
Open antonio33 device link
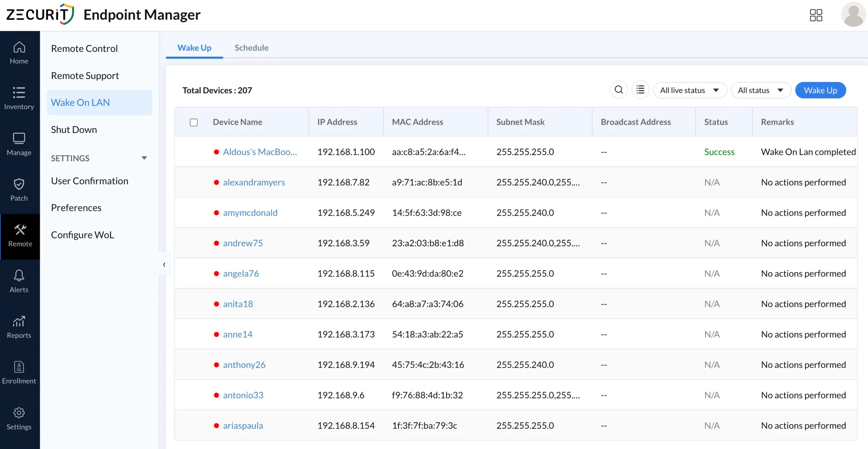(x=243, y=395)
